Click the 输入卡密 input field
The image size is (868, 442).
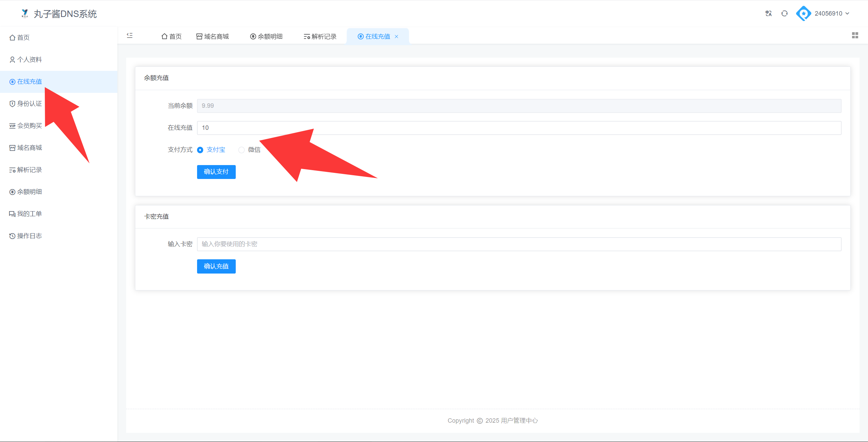[519, 244]
